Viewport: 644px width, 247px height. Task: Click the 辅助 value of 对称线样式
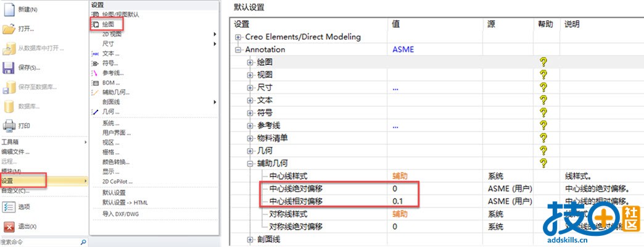[x=400, y=214]
